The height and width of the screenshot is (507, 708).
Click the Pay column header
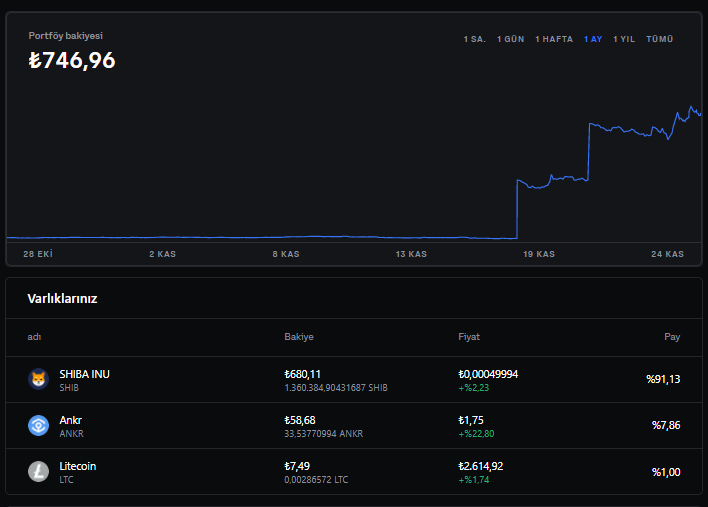click(x=672, y=337)
